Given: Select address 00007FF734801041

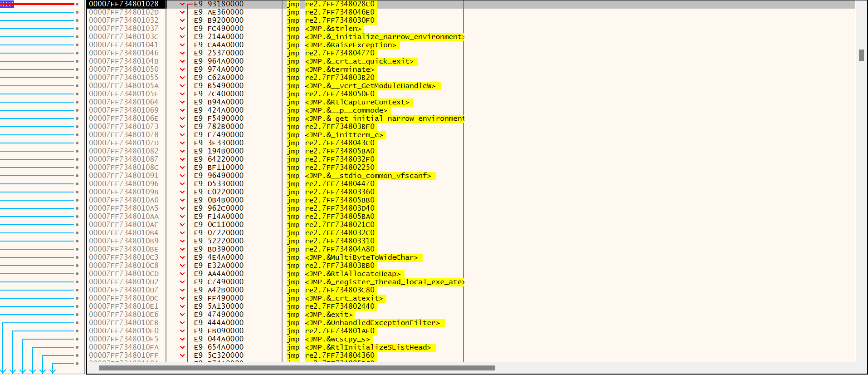Looking at the screenshot, I should click(x=124, y=45).
